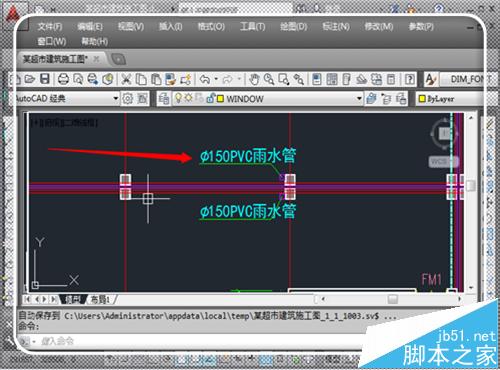
Task: Click the Zoom Previous icon
Action: (x=299, y=79)
